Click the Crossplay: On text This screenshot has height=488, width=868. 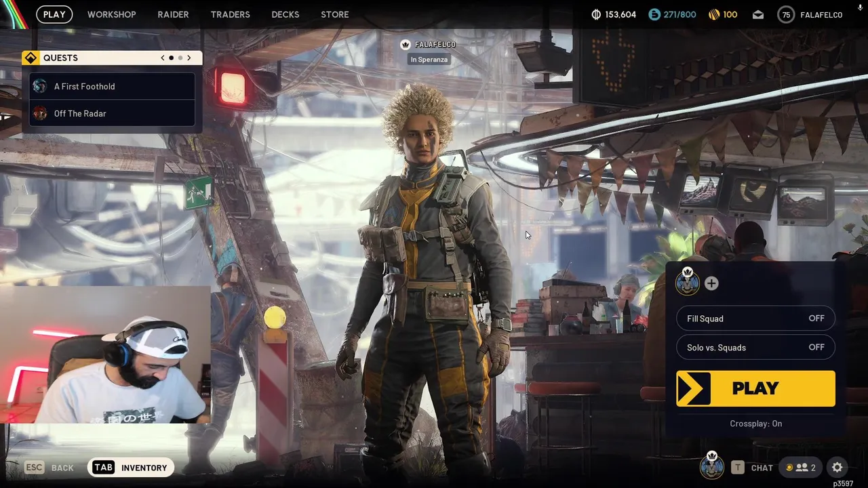tap(755, 424)
